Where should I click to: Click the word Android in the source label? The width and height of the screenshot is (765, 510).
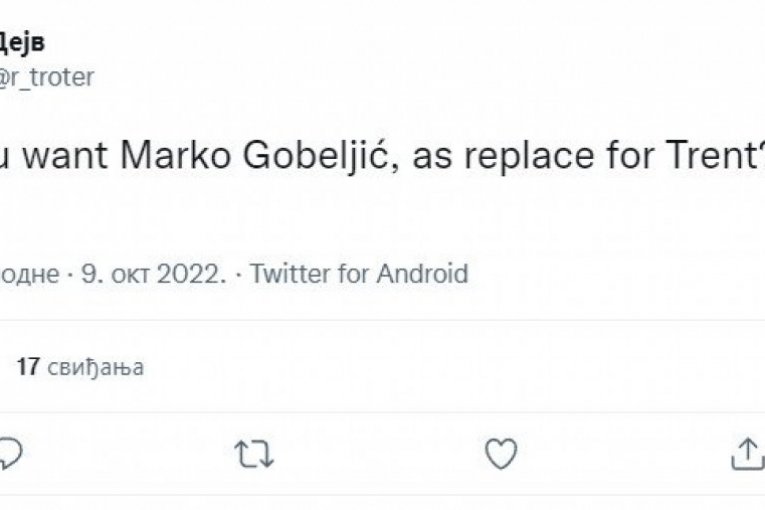pos(422,274)
